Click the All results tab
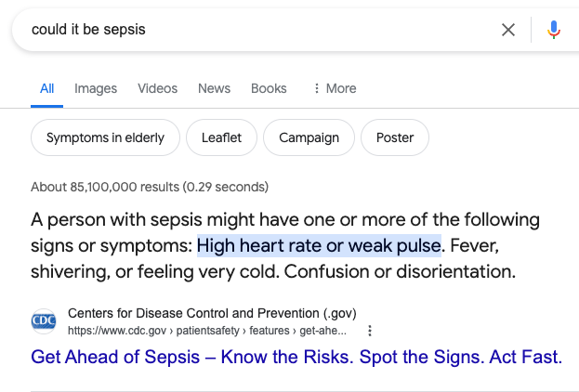Image resolution: width=579 pixels, height=392 pixels. click(46, 88)
